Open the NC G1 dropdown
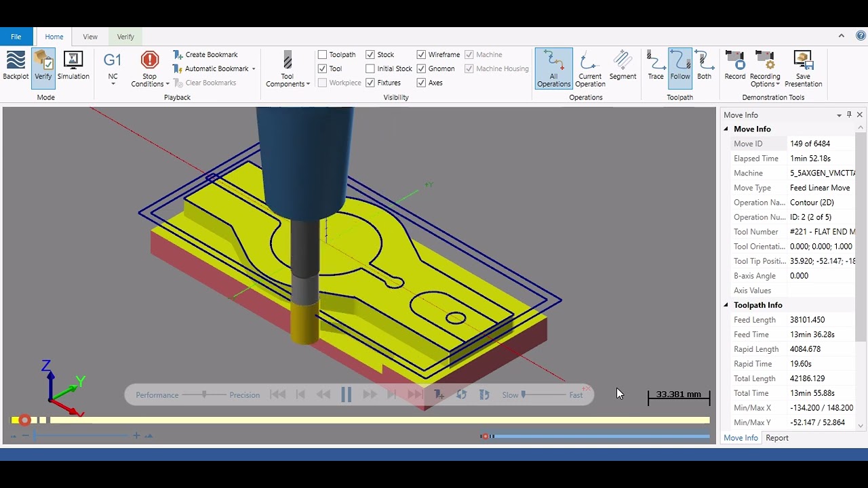 point(113,68)
